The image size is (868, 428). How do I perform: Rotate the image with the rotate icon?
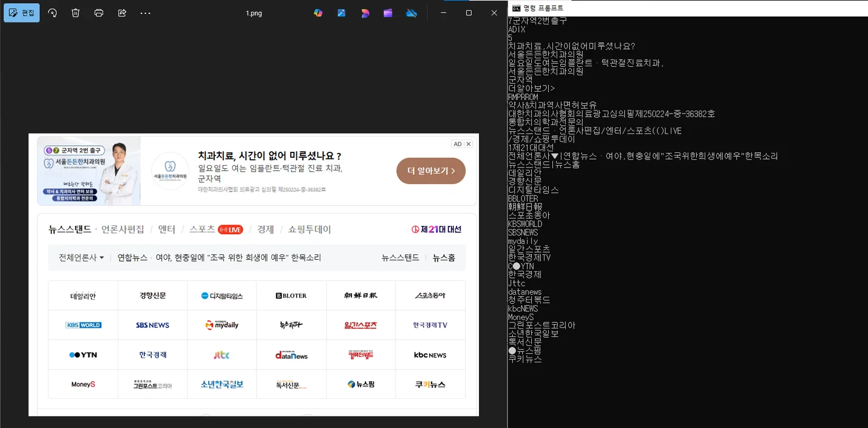[x=52, y=13]
